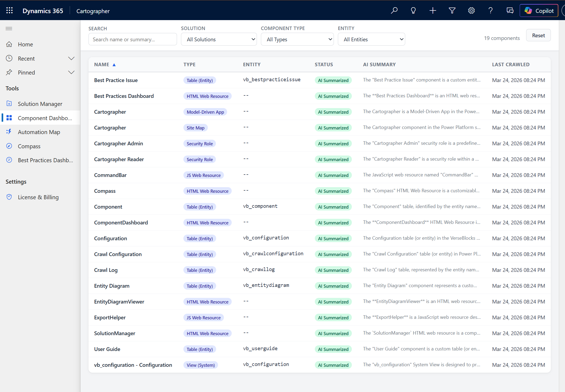
Task: Click Dynamics 365 title link
Action: (x=43, y=11)
